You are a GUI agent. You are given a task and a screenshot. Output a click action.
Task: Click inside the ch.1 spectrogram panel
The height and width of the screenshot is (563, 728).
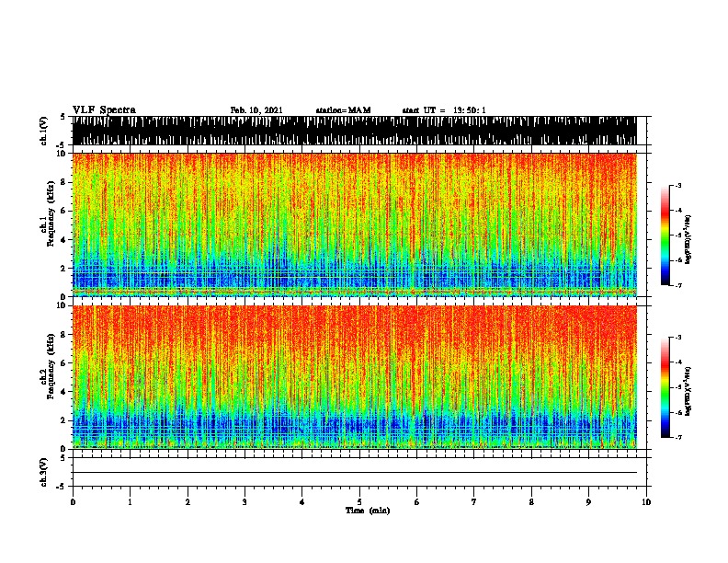[354, 224]
